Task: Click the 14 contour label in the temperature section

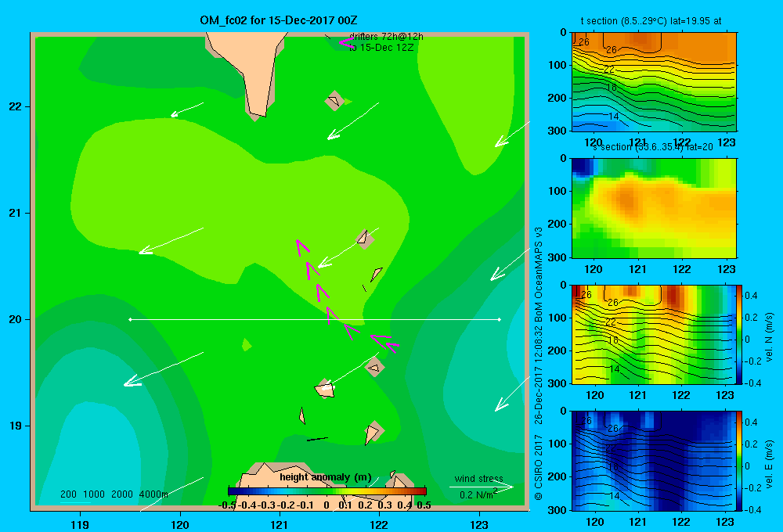Action: point(614,117)
